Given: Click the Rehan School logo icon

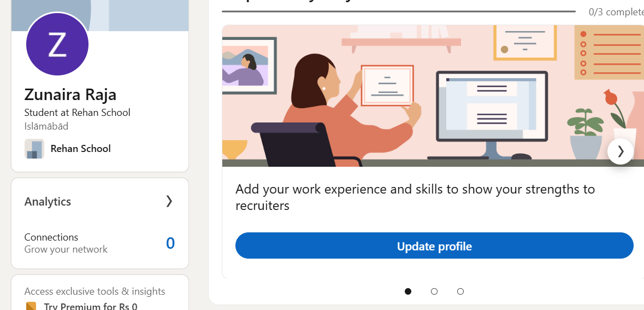Looking at the screenshot, I should (x=34, y=148).
